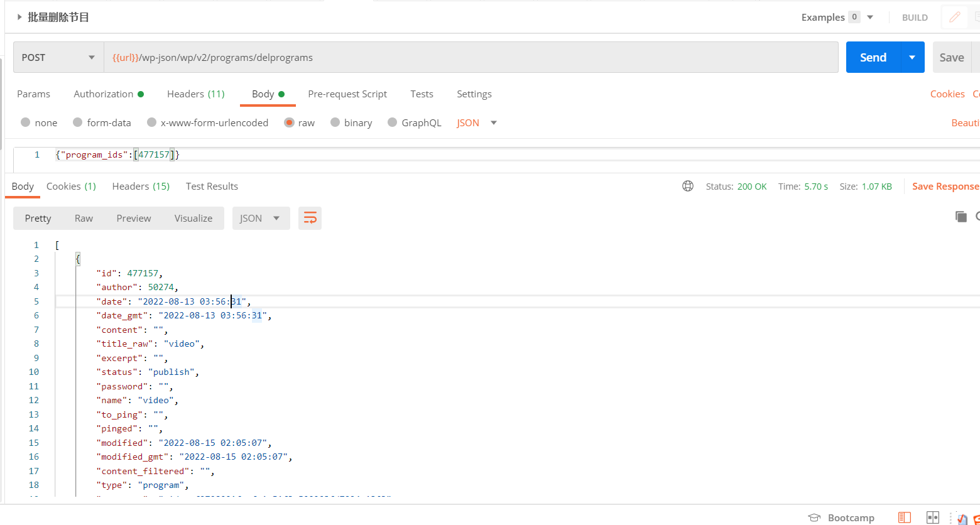The image size is (980, 525).
Task: Expand the request name disclosure triangle
Action: point(19,18)
